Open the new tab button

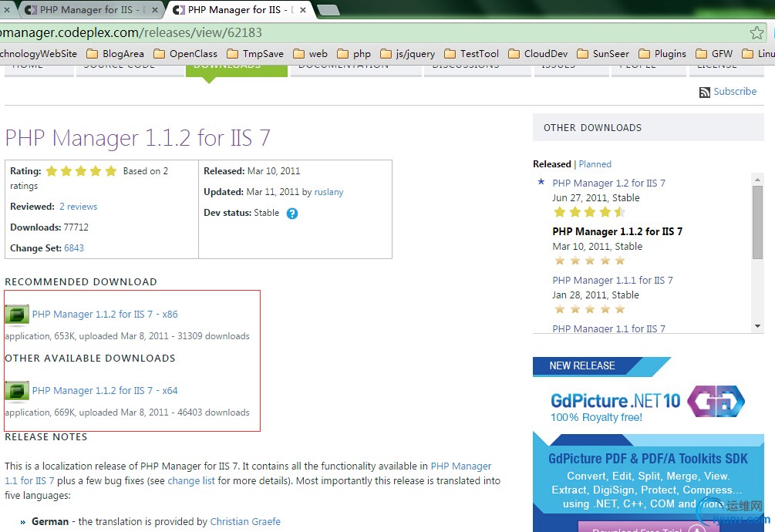click(328, 10)
